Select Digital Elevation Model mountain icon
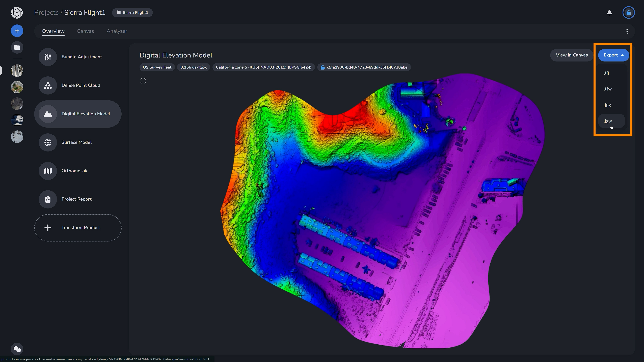644x362 pixels. coord(48,114)
